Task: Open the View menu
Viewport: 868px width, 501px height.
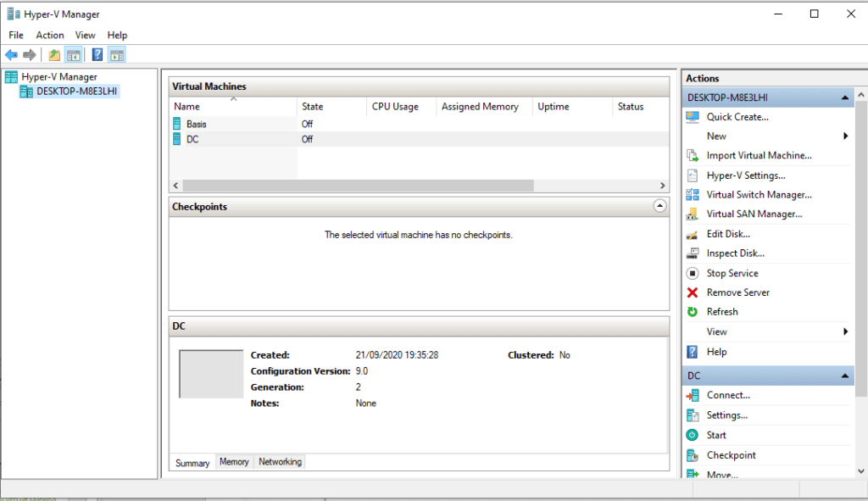Action: 86,35
